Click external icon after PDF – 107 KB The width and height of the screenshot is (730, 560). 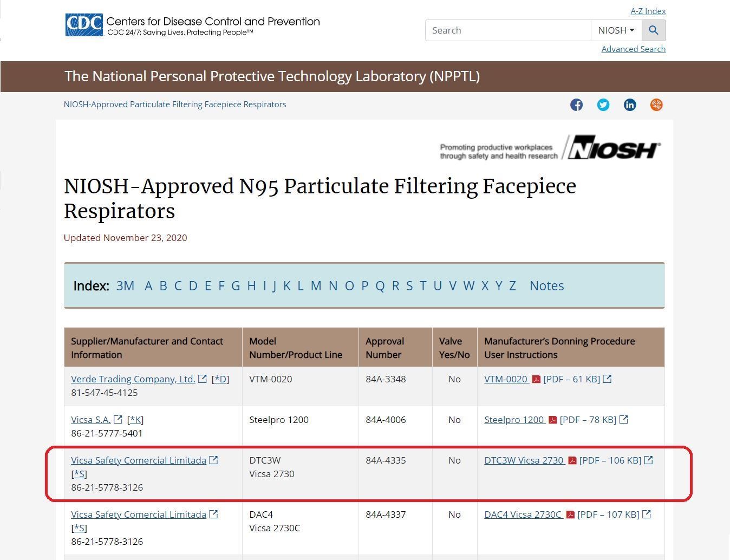coord(647,515)
